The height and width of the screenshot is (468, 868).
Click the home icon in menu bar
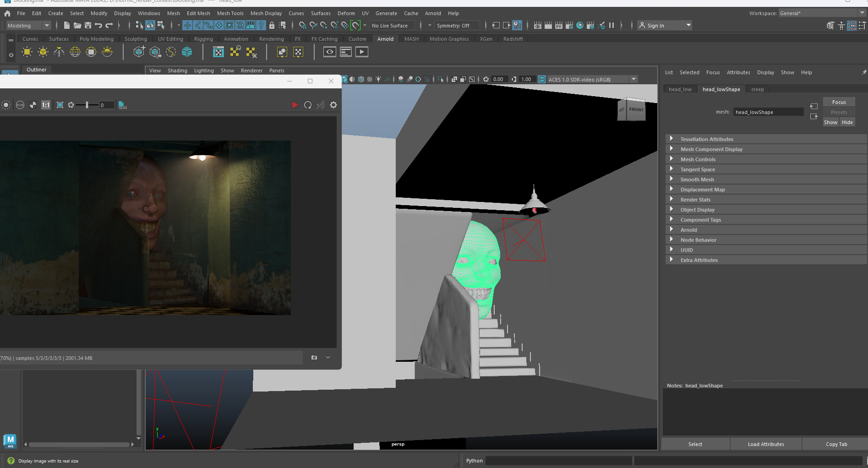[7, 13]
